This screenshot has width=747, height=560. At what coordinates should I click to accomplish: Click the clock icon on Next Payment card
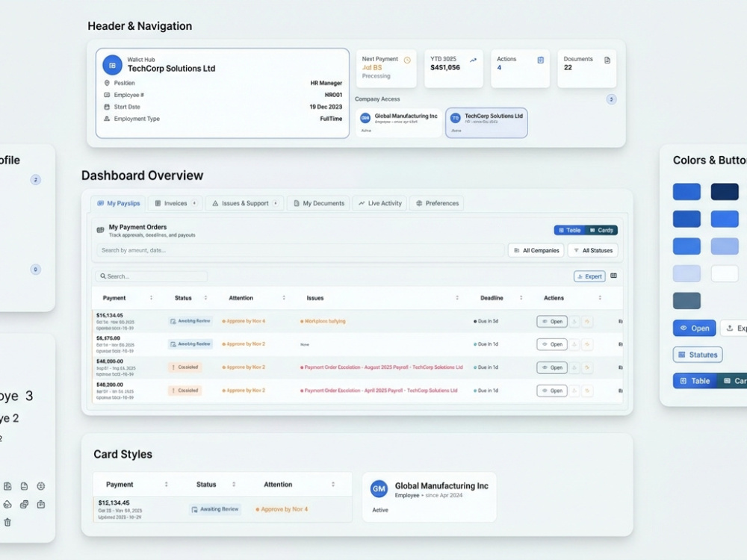407,60
